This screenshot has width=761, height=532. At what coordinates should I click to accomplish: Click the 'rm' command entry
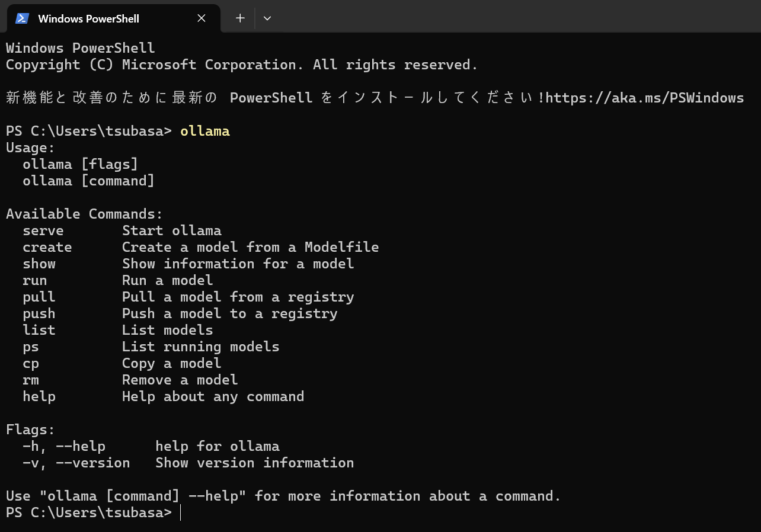tap(30, 379)
